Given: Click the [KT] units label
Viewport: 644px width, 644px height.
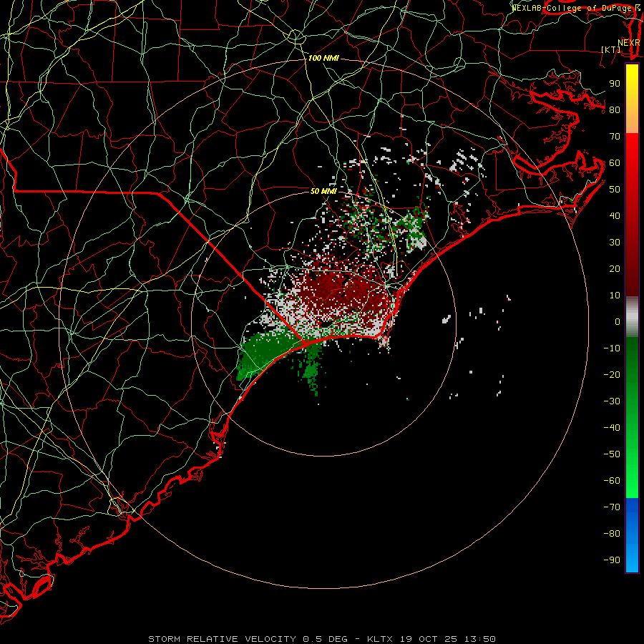Looking at the screenshot, I should tap(611, 49).
